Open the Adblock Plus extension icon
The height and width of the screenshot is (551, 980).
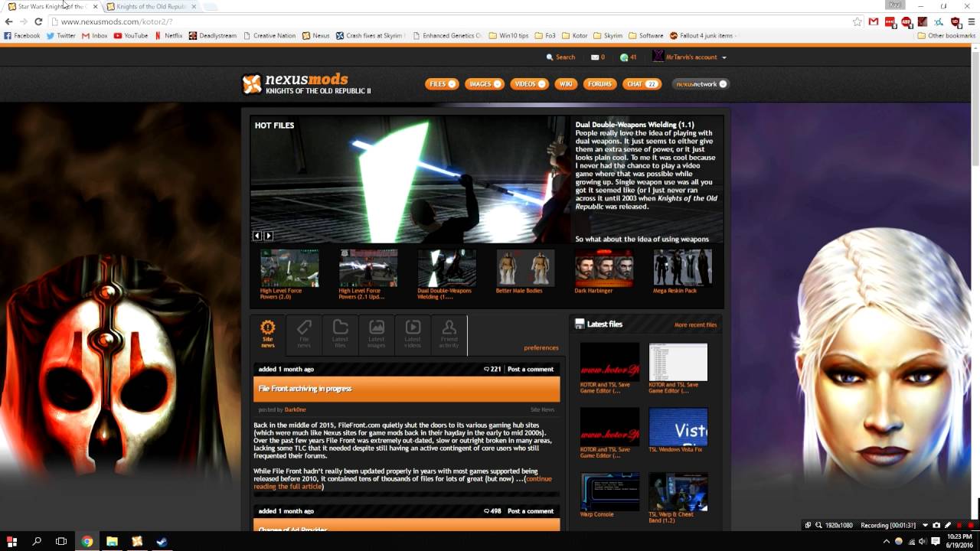pos(906,21)
